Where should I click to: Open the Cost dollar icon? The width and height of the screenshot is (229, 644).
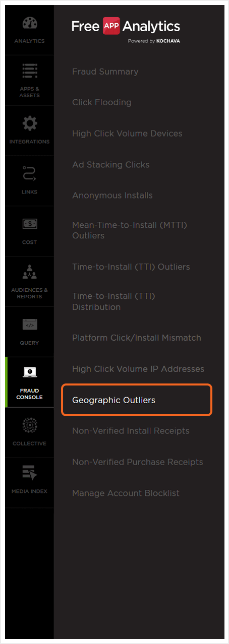pos(29,223)
